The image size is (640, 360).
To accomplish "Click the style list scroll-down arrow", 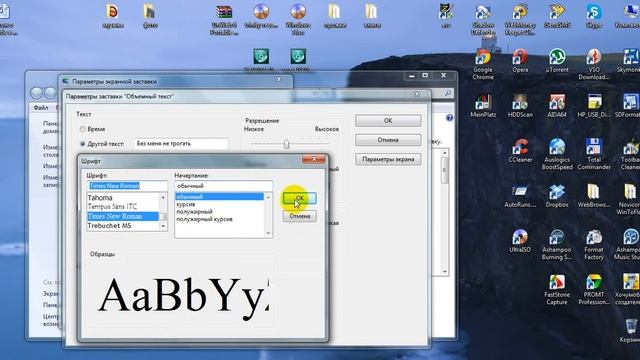I will (x=268, y=233).
